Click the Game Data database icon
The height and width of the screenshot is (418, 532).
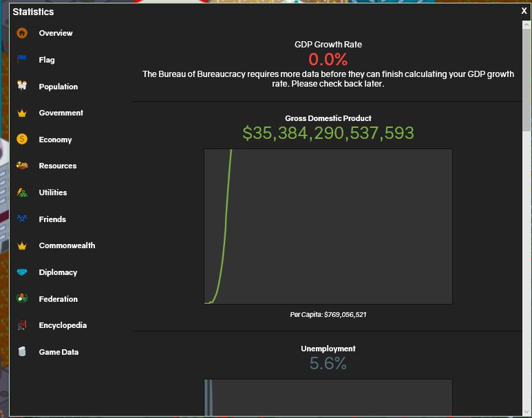point(22,351)
